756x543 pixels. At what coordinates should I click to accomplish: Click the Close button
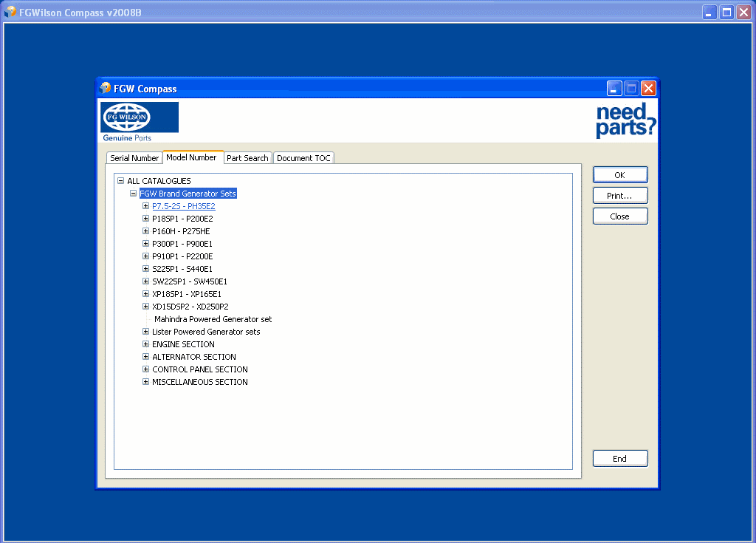point(620,216)
